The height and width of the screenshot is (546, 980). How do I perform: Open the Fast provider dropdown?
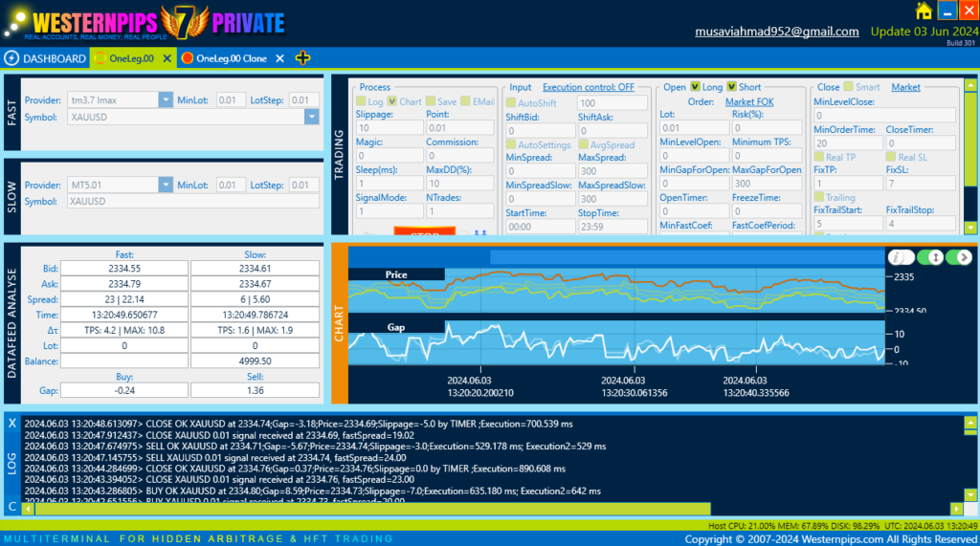point(165,100)
